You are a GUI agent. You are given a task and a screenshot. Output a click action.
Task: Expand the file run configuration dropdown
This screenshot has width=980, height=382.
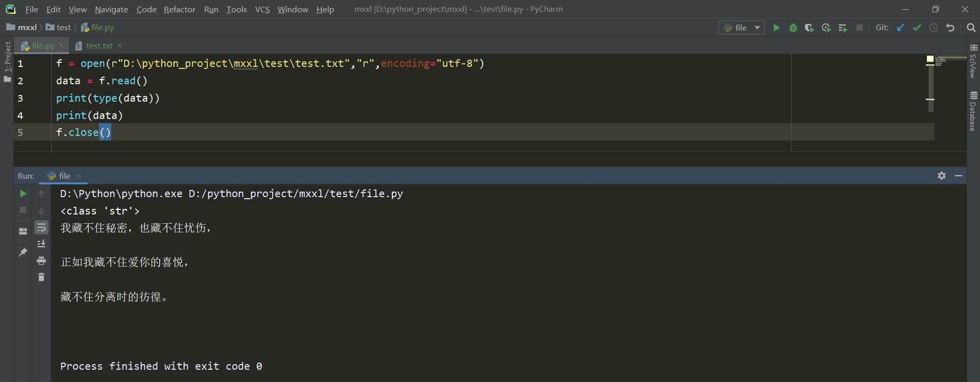[x=757, y=28]
